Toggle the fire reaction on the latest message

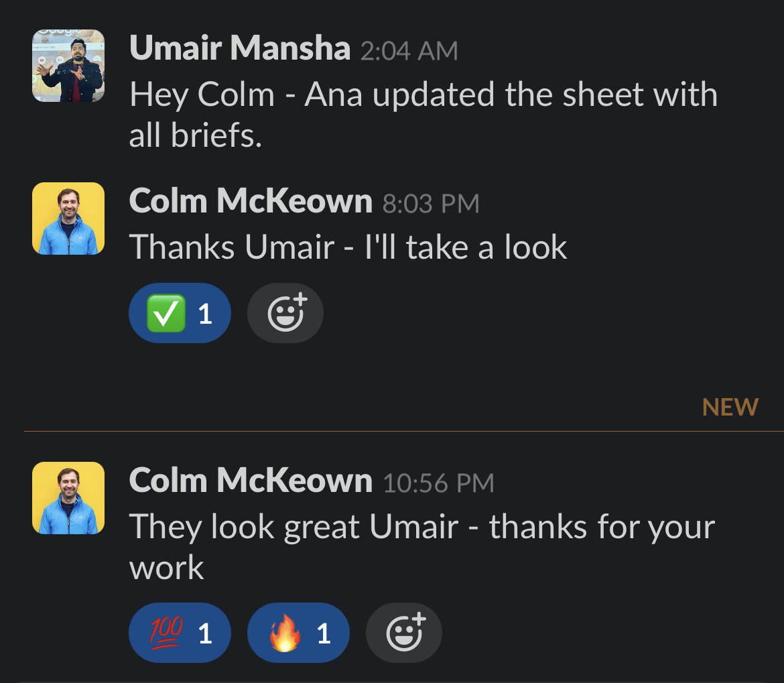click(x=298, y=632)
